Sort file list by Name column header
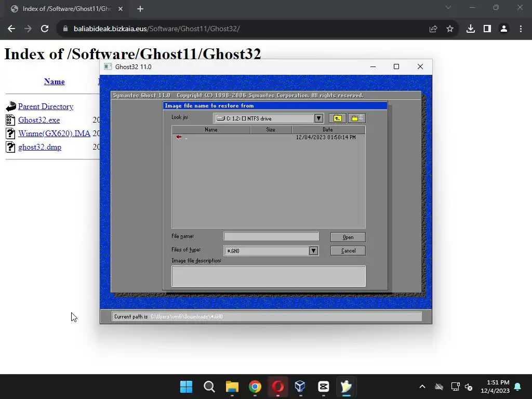This screenshot has width=532, height=399. coord(211,129)
